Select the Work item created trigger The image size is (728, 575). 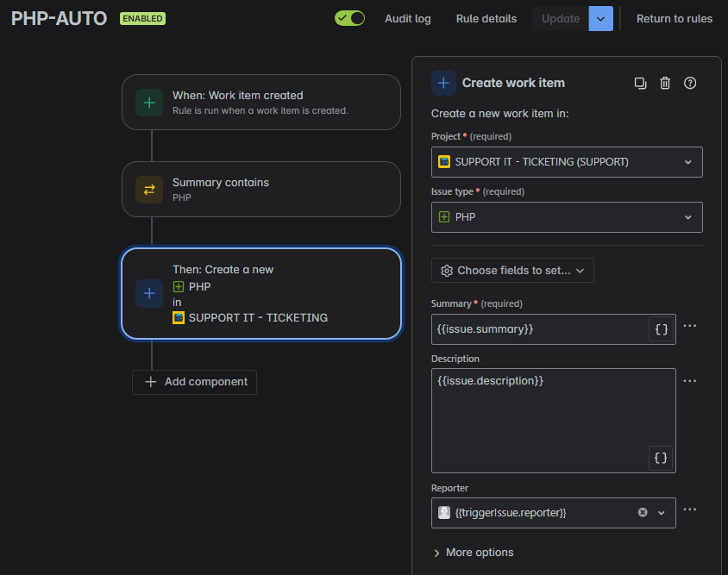[x=261, y=102]
